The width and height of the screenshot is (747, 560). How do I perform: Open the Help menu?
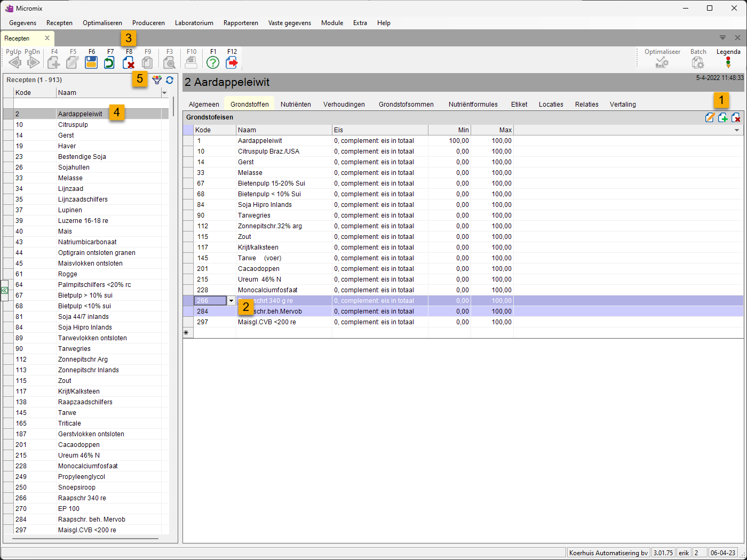384,23
